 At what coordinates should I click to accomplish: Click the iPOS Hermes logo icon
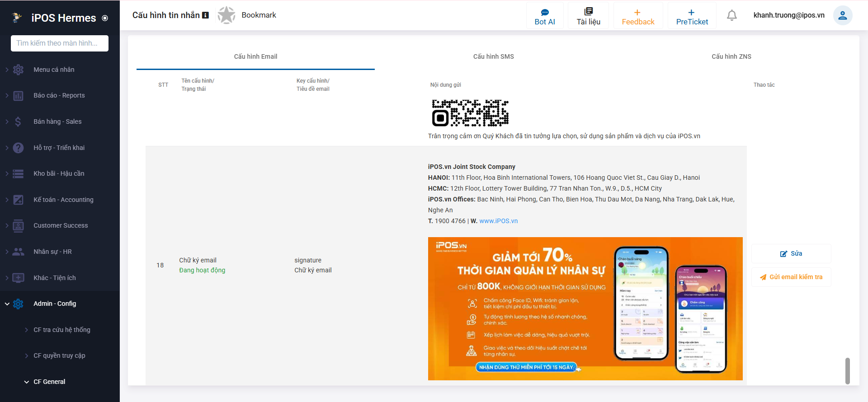point(17,18)
